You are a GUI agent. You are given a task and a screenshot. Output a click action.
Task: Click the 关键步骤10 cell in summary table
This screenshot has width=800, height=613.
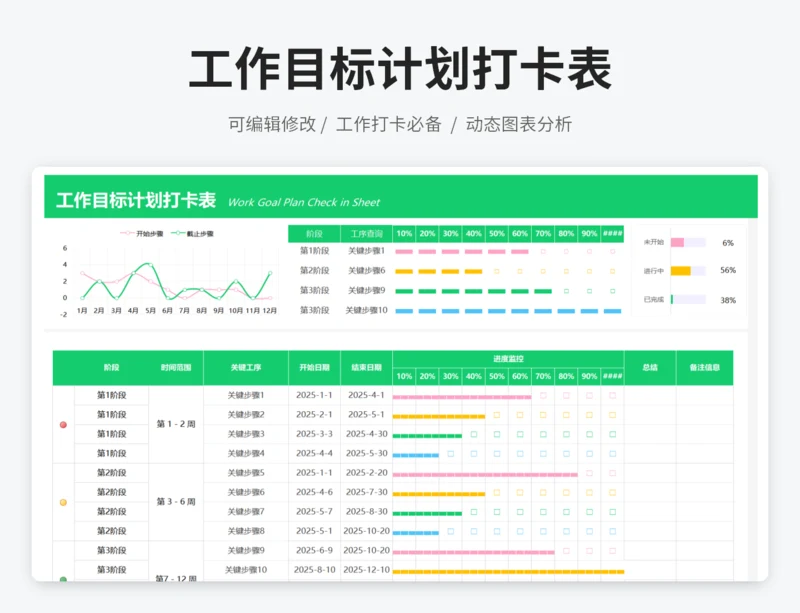point(365,310)
